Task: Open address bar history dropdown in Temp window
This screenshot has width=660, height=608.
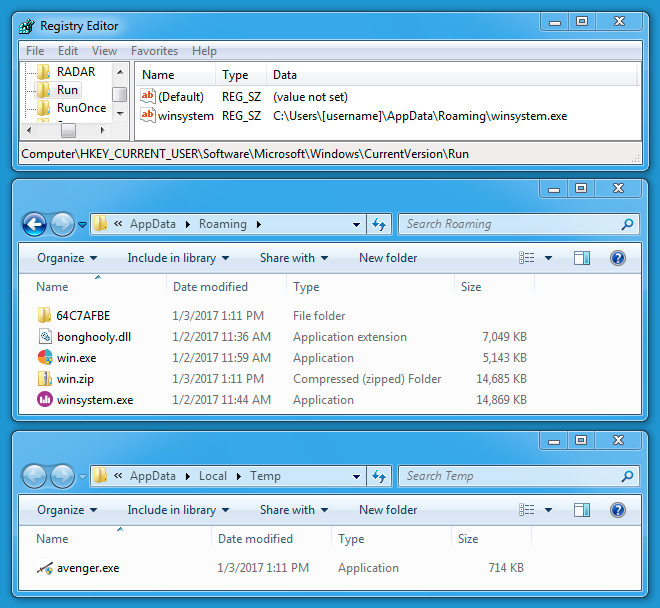Action: 356,477
